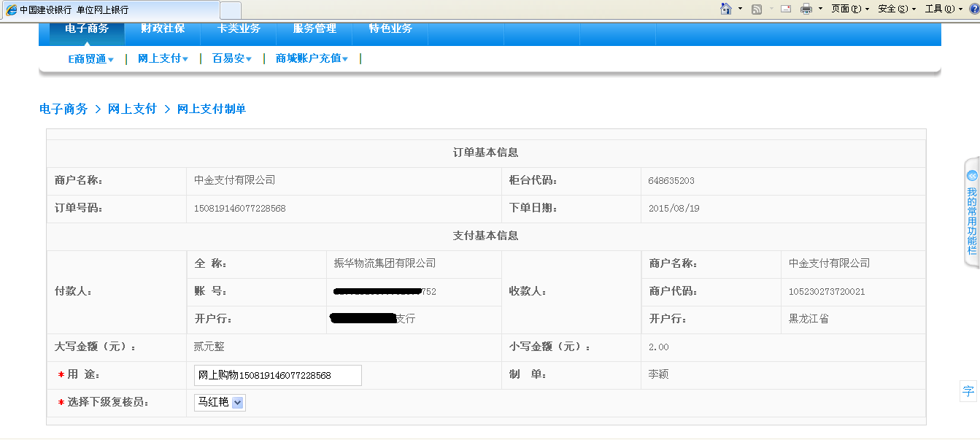Open the 安全(S) menu
This screenshot has width=980, height=440.
click(897, 9)
